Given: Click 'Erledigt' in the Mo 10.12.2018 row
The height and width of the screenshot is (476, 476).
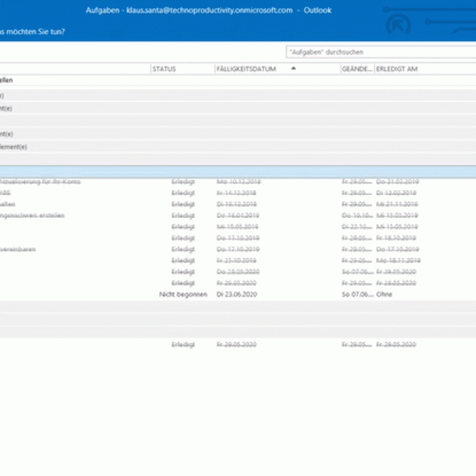Looking at the screenshot, I should click(183, 181).
